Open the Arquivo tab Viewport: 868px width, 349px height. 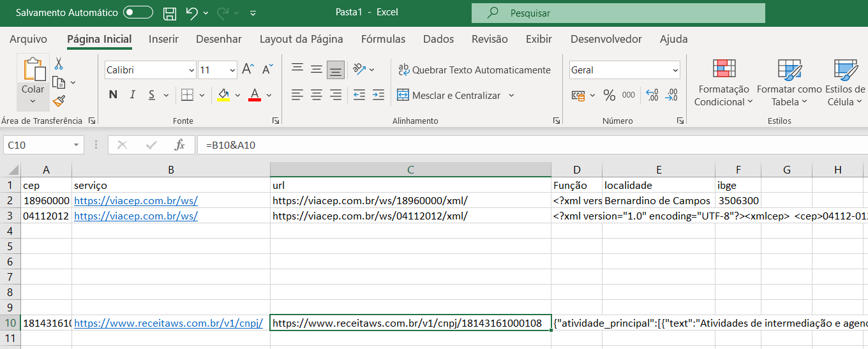coord(29,39)
